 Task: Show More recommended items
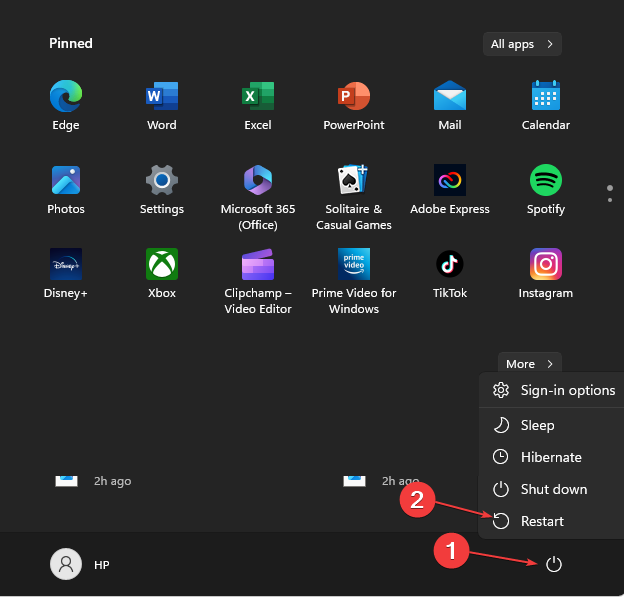coord(530,364)
